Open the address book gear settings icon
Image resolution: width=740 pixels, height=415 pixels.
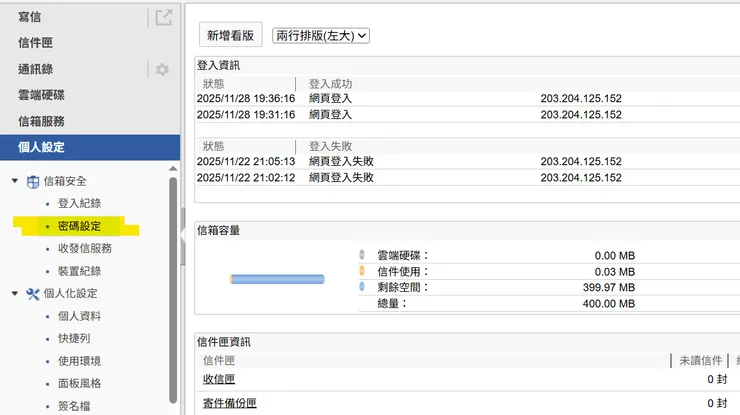pos(162,69)
